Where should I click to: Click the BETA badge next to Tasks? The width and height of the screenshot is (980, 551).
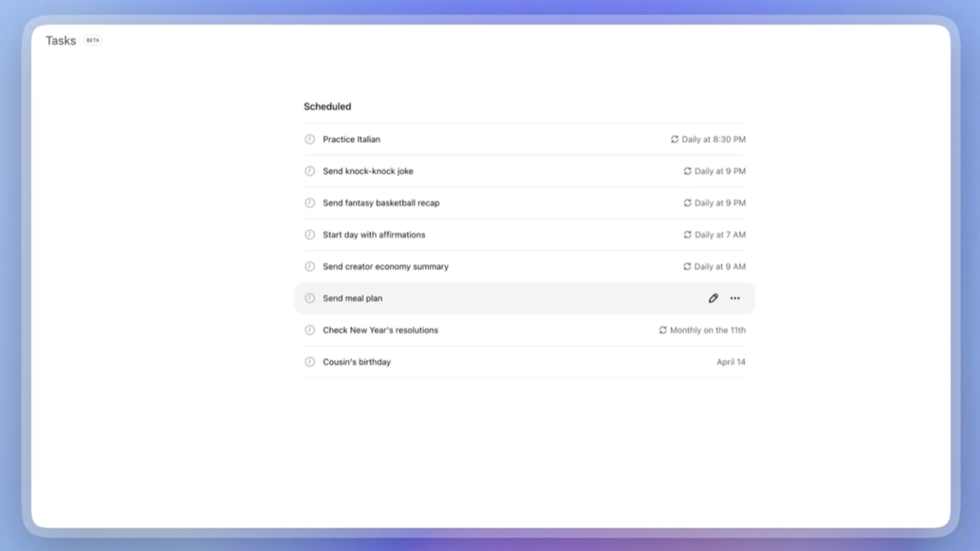point(92,40)
